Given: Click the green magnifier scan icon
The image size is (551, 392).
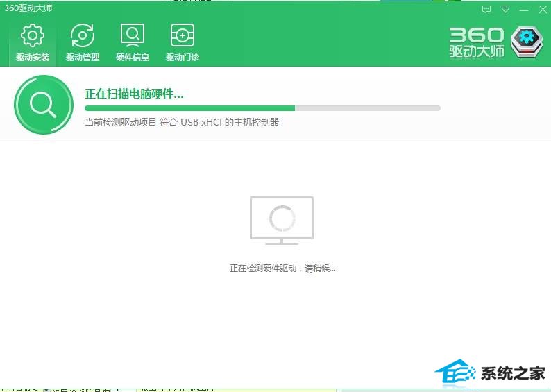Looking at the screenshot, I should point(44,105).
